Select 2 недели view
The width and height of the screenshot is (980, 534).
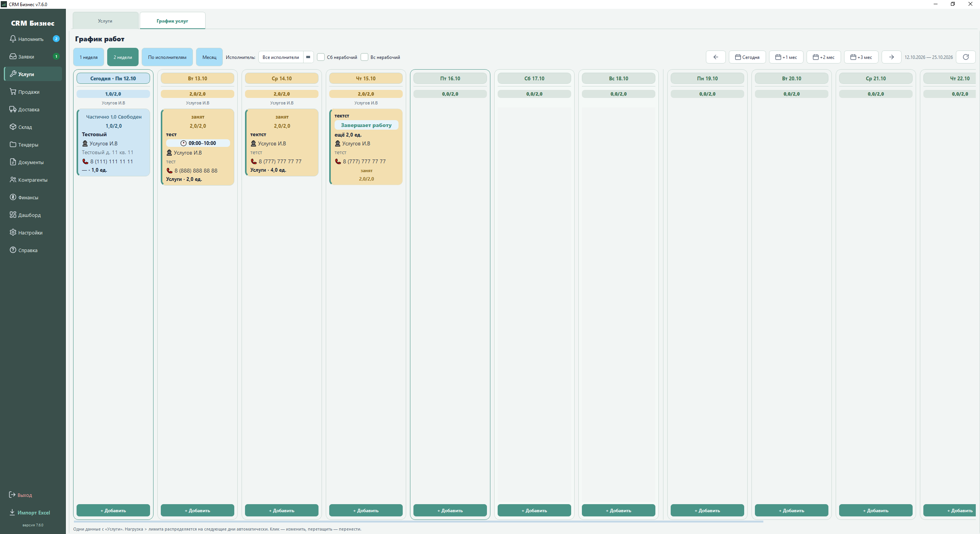[x=122, y=57]
